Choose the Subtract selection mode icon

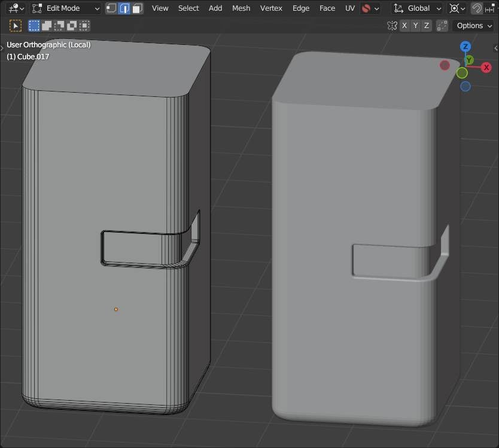point(59,26)
